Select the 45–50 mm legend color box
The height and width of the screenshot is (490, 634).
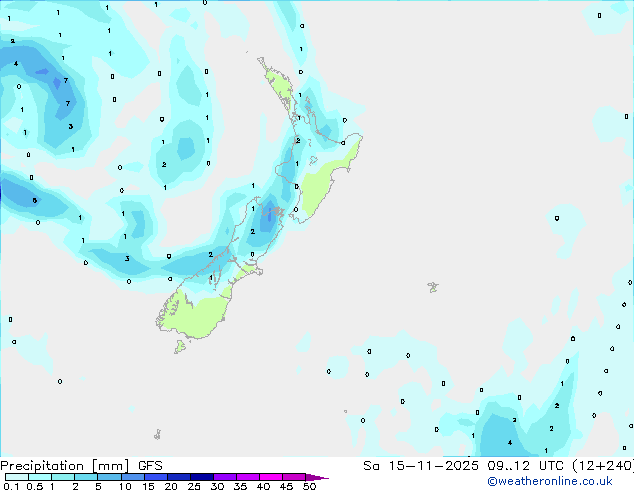[294, 477]
